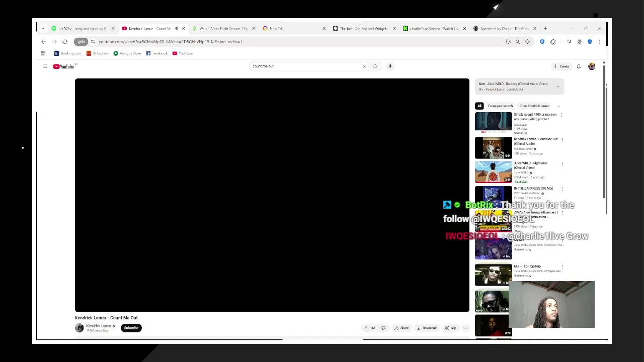Open menu for IN THE DARKNESS video
Image resolution: width=644 pixels, height=362 pixels.
click(562, 189)
